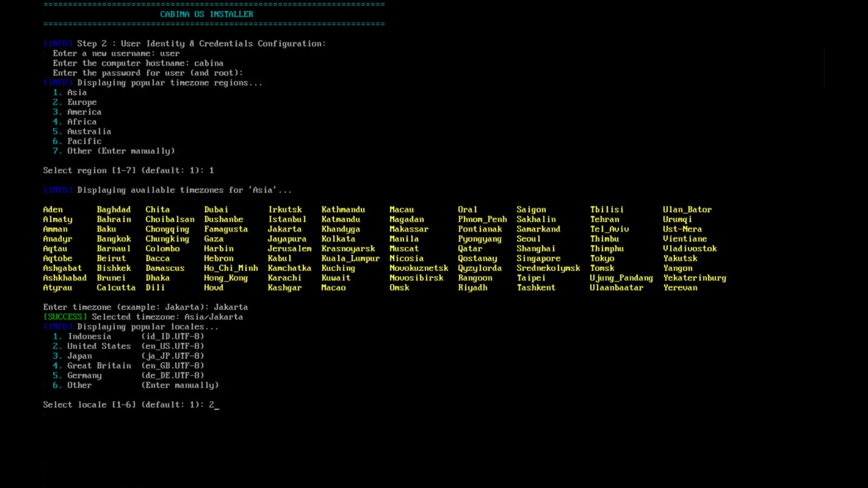Select the '1. Asia' region line
This screenshot has height=488, width=868.
click(69, 92)
